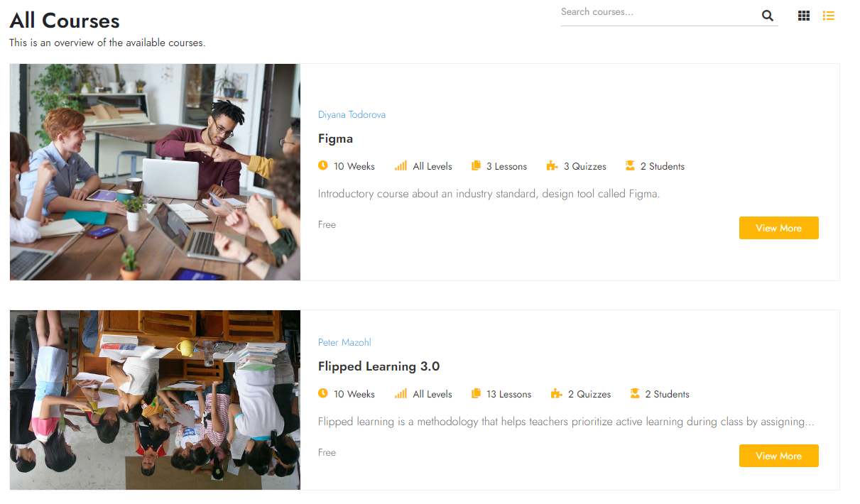Image resolution: width=860 pixels, height=504 pixels.
Task: Open the Figma course thumbnail image
Action: point(155,172)
